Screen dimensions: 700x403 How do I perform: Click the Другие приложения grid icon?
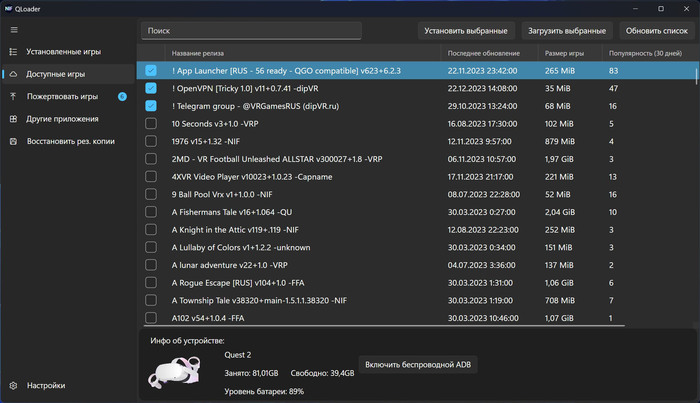(13, 119)
